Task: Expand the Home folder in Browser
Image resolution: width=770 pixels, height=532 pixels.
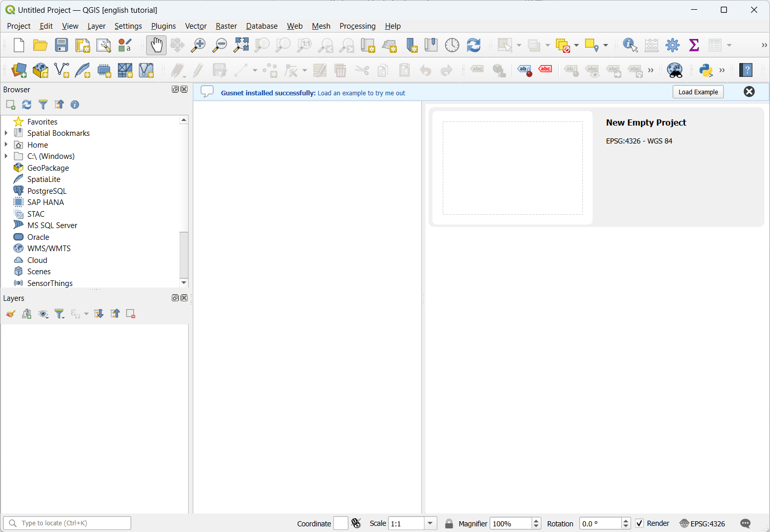Action: [6, 145]
